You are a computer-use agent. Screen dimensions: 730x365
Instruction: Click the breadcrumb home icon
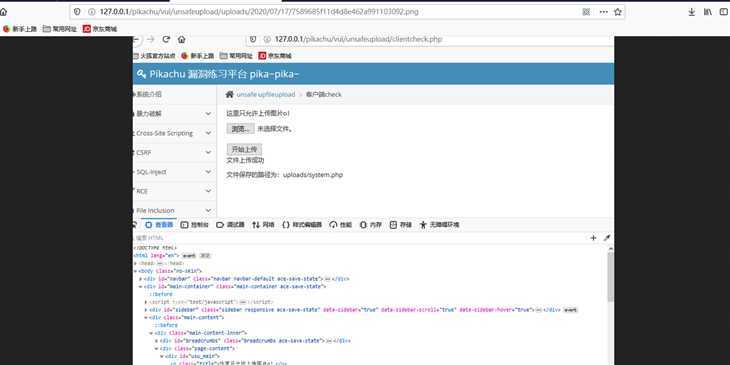229,94
